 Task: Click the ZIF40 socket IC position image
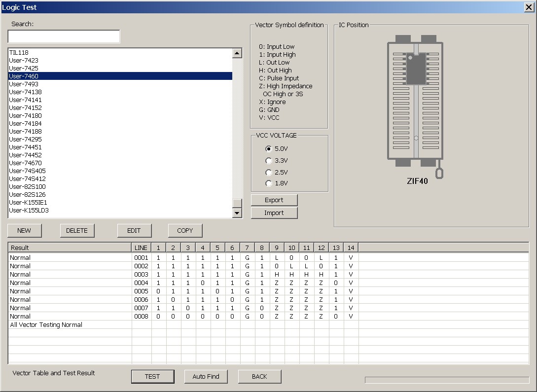[416, 104]
